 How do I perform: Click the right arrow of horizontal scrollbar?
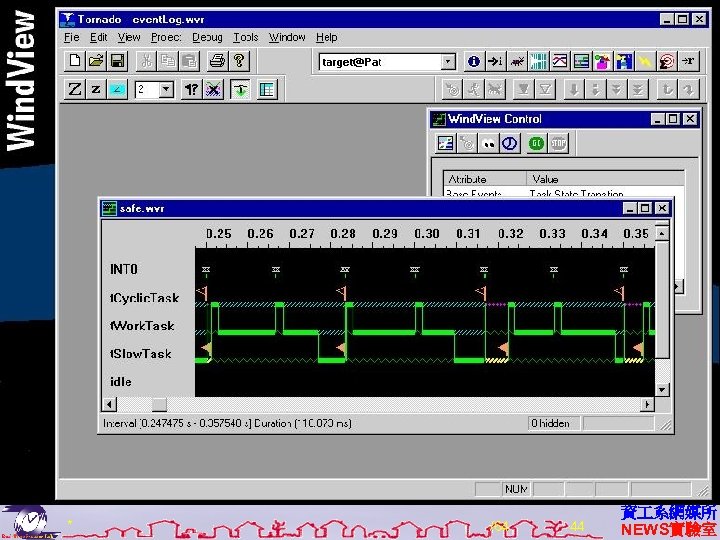coord(647,405)
